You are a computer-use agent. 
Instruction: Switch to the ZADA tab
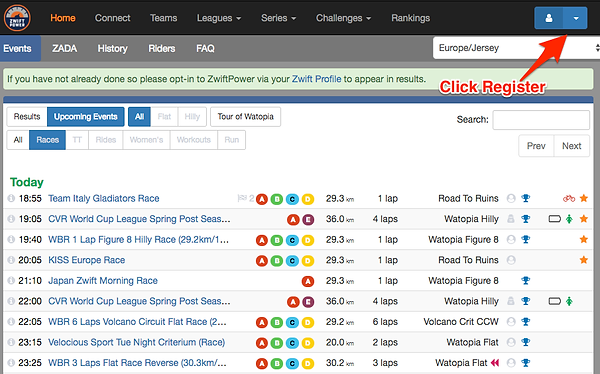click(65, 49)
